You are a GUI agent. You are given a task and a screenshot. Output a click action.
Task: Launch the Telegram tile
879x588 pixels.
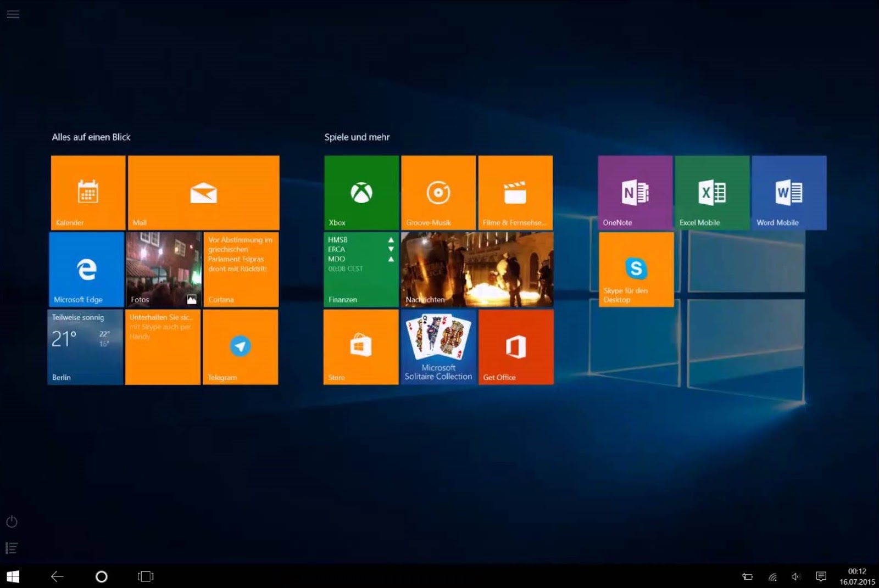click(241, 347)
